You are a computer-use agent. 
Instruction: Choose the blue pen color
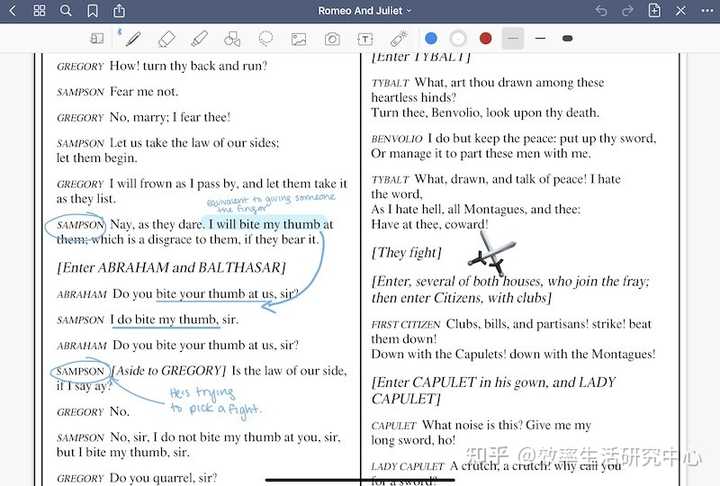(x=431, y=39)
